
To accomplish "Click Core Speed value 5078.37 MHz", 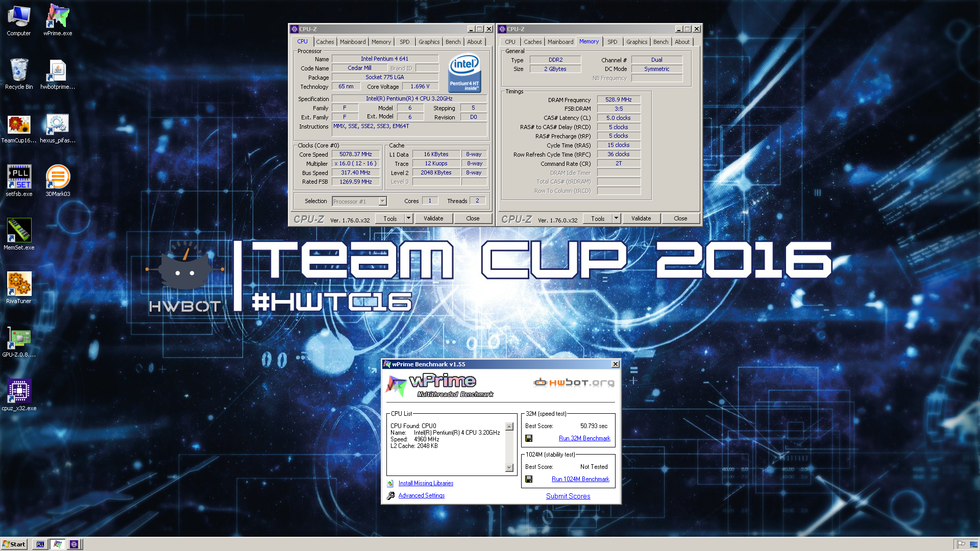I will [x=356, y=154].
